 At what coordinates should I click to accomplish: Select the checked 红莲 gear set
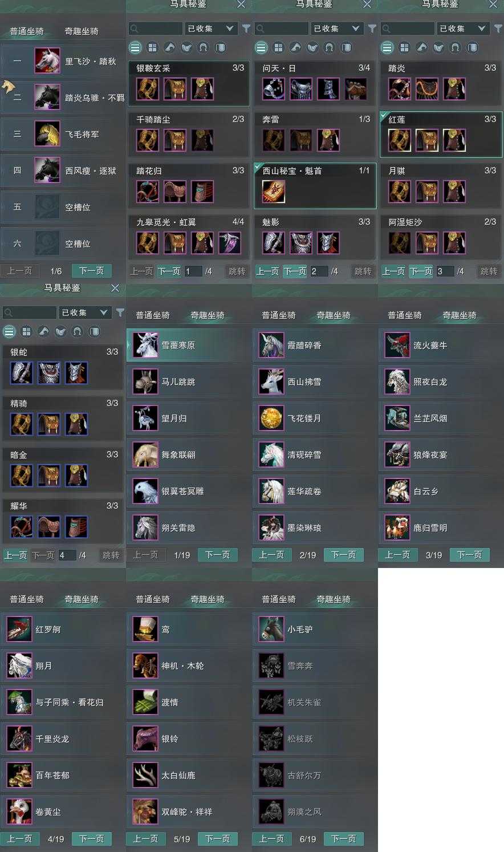pos(441,135)
